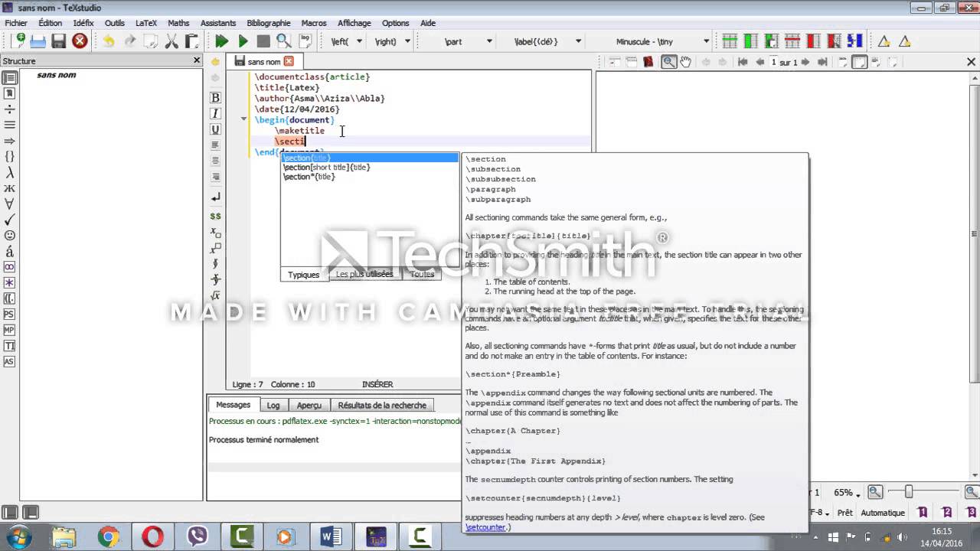Show the log with the log file icon
Image resolution: width=980 pixels, height=551 pixels.
click(x=305, y=41)
